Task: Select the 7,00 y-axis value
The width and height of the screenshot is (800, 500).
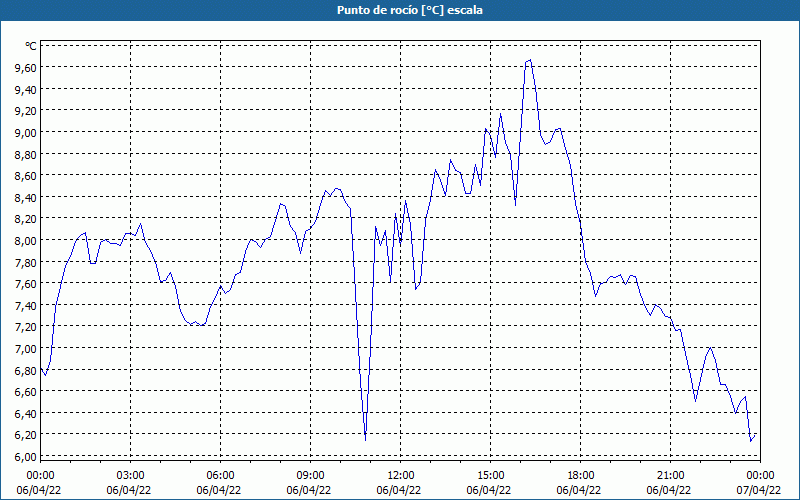Action: 26,348
